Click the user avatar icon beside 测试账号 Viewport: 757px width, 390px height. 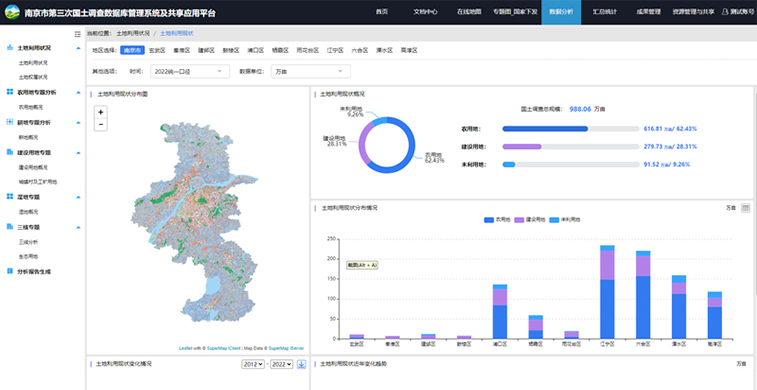pos(725,12)
